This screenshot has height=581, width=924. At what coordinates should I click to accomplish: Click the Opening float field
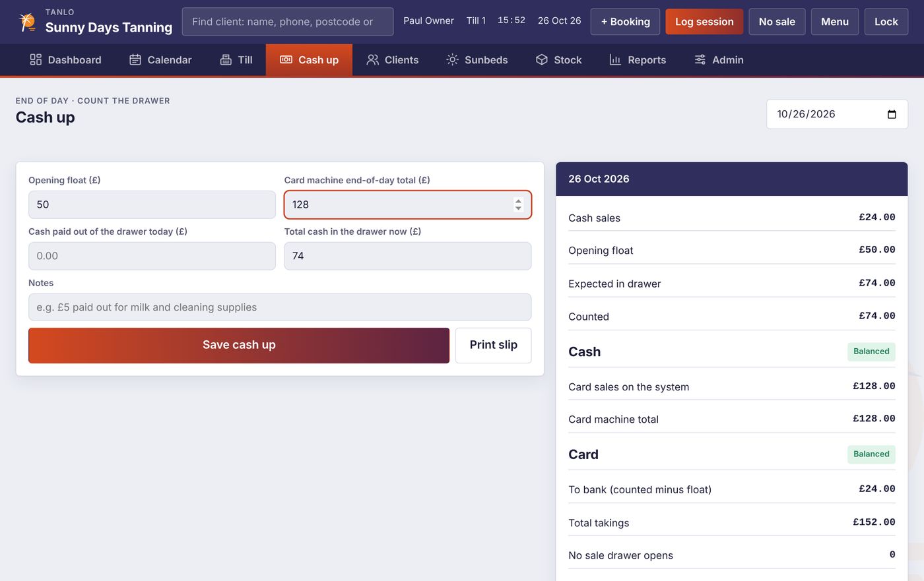point(152,204)
